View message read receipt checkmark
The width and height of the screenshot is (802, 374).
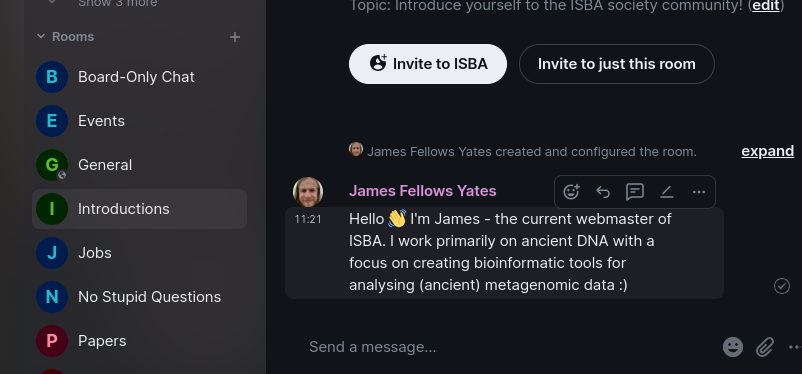click(782, 286)
